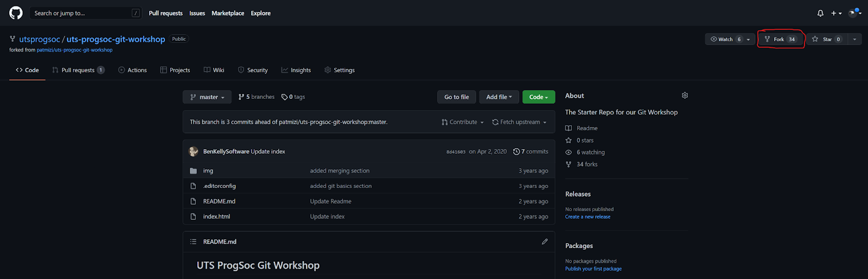868x279 pixels.
Task: View 6 watching in About sidebar
Action: [585, 152]
